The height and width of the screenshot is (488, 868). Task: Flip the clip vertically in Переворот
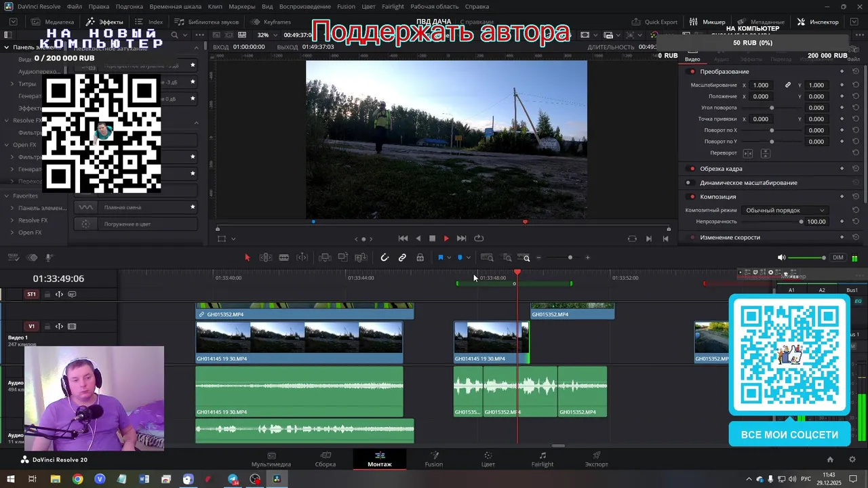tap(765, 153)
